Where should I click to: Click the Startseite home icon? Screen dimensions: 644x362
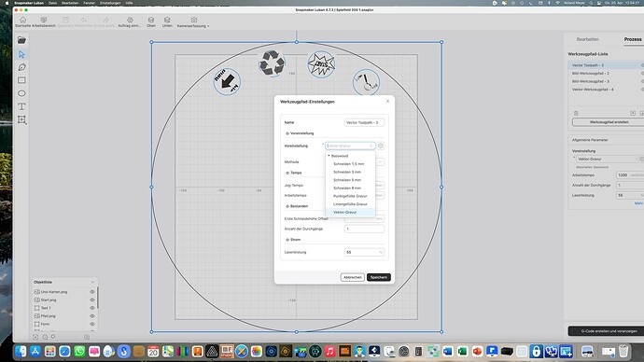(23, 20)
